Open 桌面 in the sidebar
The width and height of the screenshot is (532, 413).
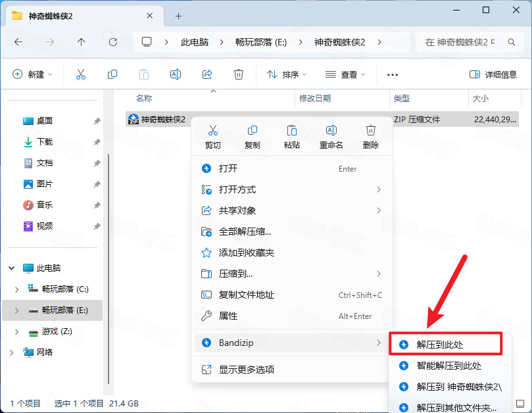[45, 121]
